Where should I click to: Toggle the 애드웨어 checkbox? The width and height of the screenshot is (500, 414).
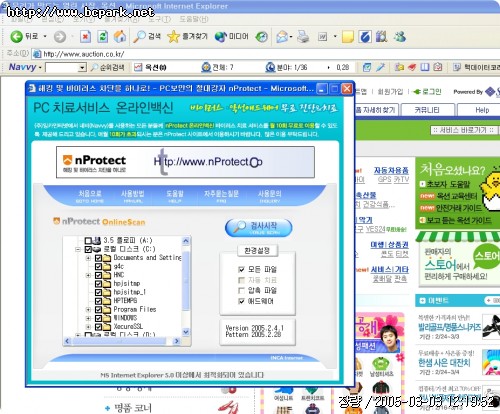point(242,301)
